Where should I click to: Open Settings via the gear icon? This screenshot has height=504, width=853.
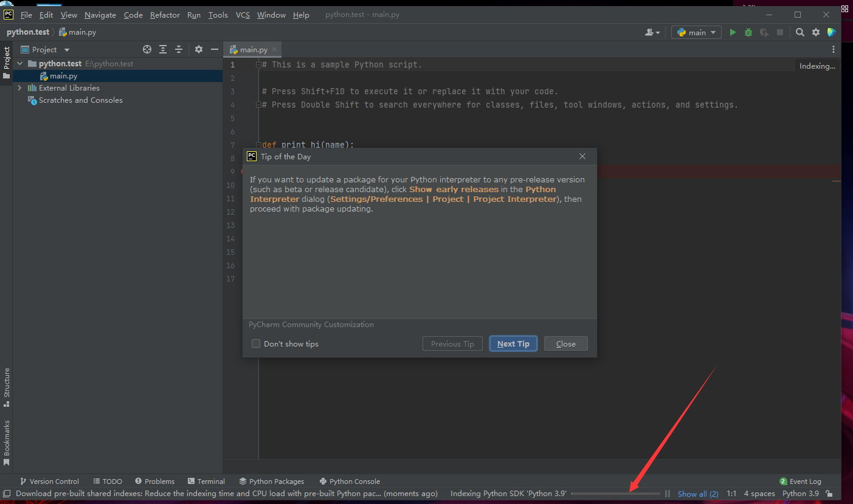coord(815,32)
